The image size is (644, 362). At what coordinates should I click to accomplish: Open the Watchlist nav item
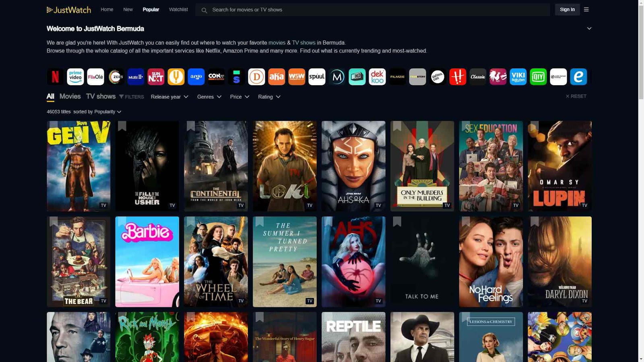(x=178, y=10)
